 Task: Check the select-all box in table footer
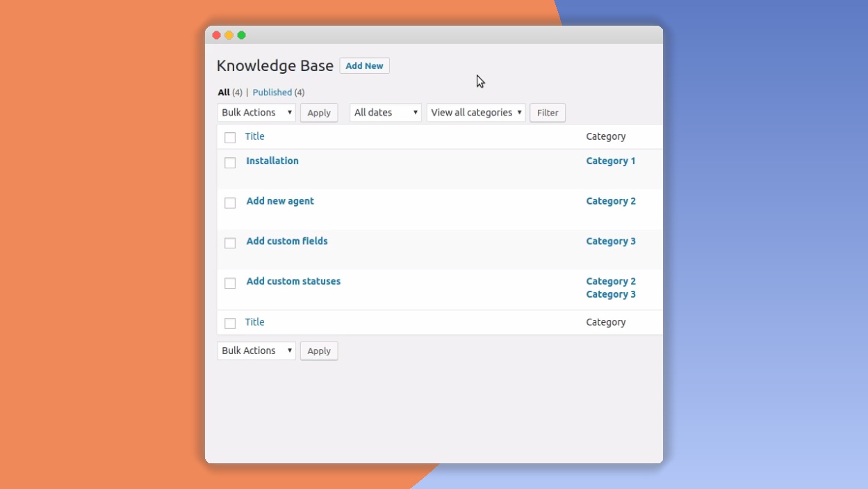(230, 323)
